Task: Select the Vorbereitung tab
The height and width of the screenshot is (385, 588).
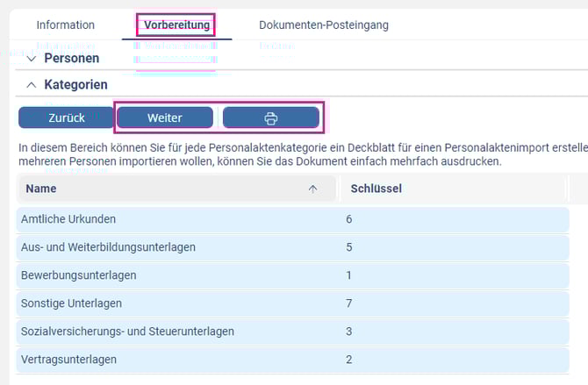Action: click(176, 25)
